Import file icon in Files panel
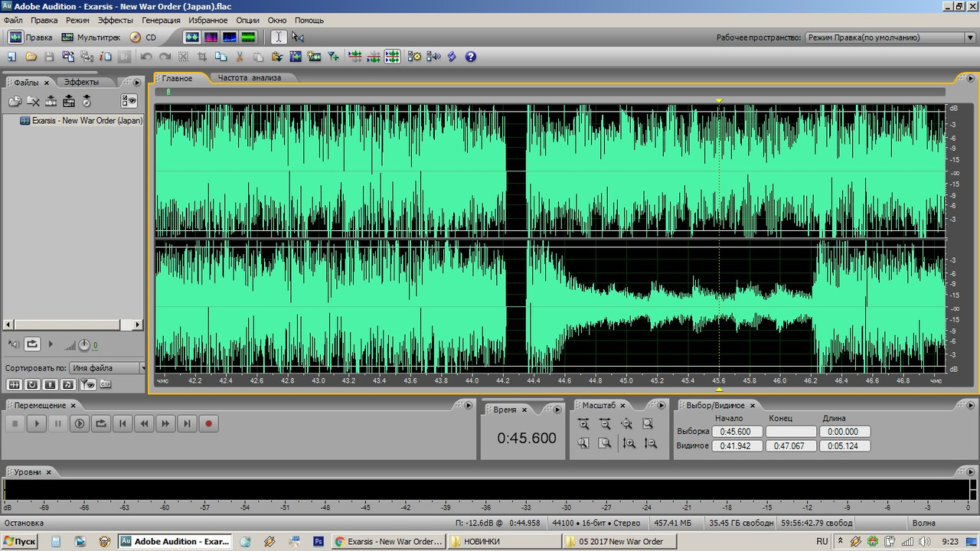Screen dimensions: 980x551 pyautogui.click(x=15, y=101)
